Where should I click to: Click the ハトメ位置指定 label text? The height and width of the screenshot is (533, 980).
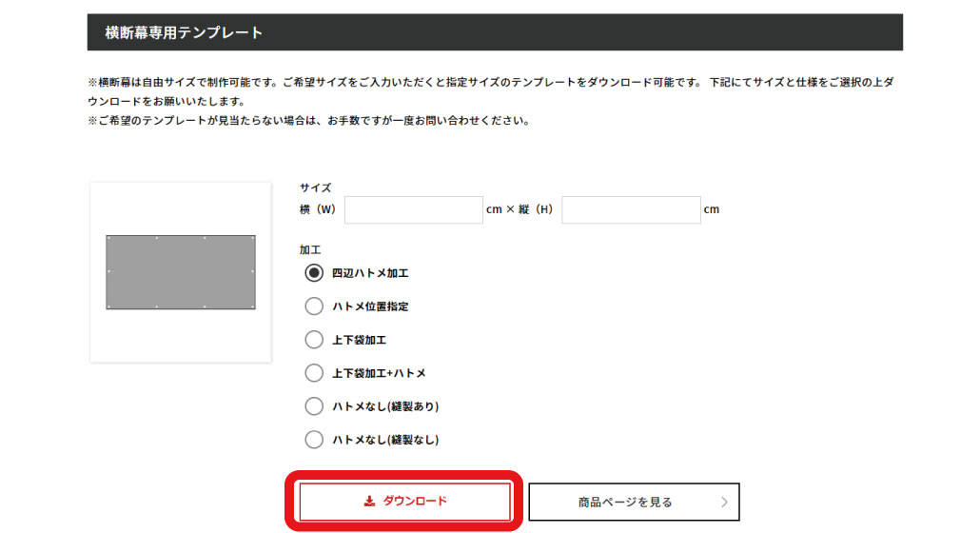pos(370,306)
